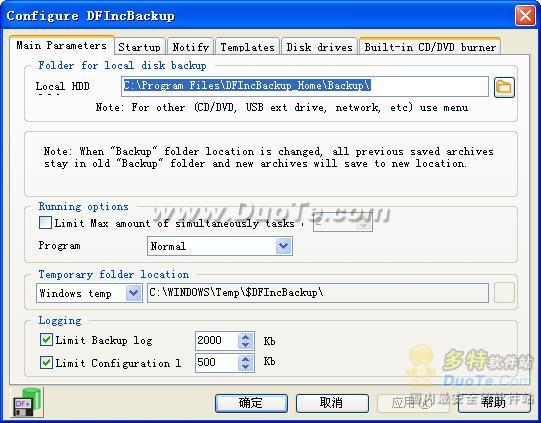Uncheck Limit Configuration log checkbox
541x423 pixels.
(x=46, y=363)
